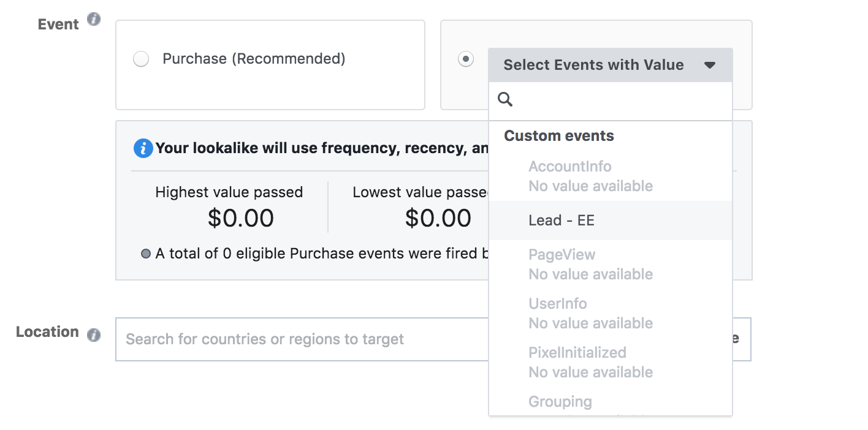The width and height of the screenshot is (868, 430).
Task: Click the blue info circle in the lookalike notice
Action: [142, 148]
